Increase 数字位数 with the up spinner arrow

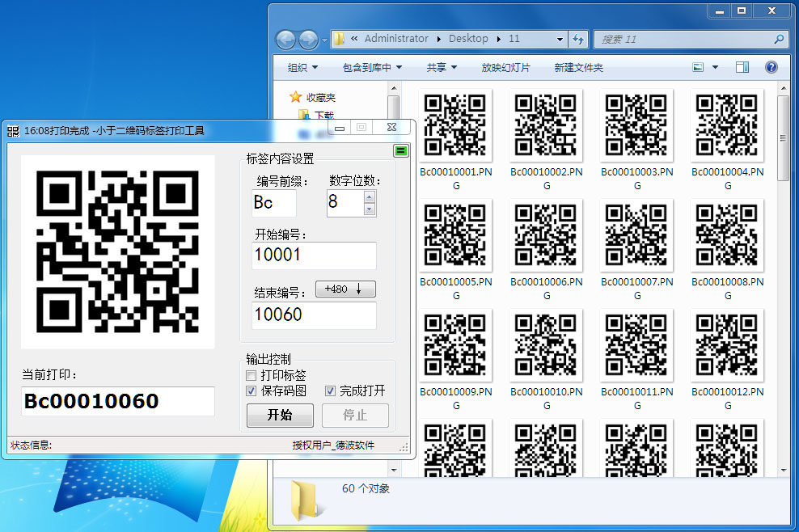(x=370, y=196)
